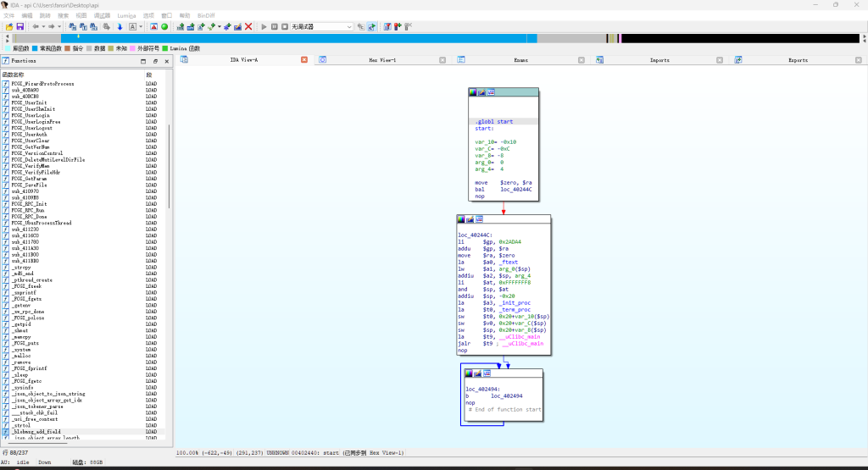The height and width of the screenshot is (470, 868).
Task: Click the first binoculars search icon
Action: (73, 26)
